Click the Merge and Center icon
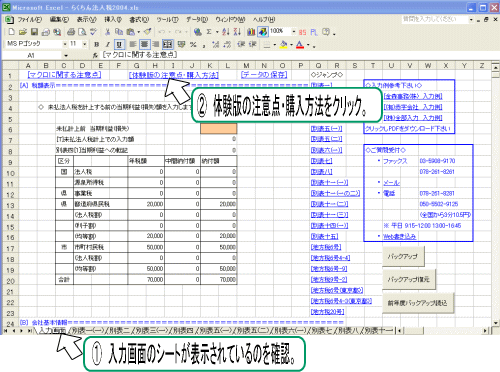The width and height of the screenshot is (500, 372). [167, 44]
